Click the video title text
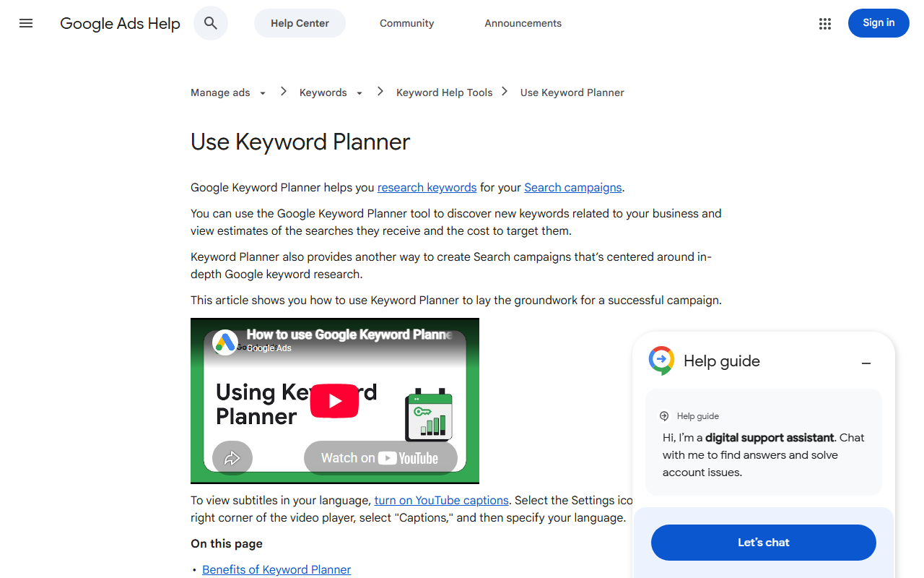 point(349,335)
